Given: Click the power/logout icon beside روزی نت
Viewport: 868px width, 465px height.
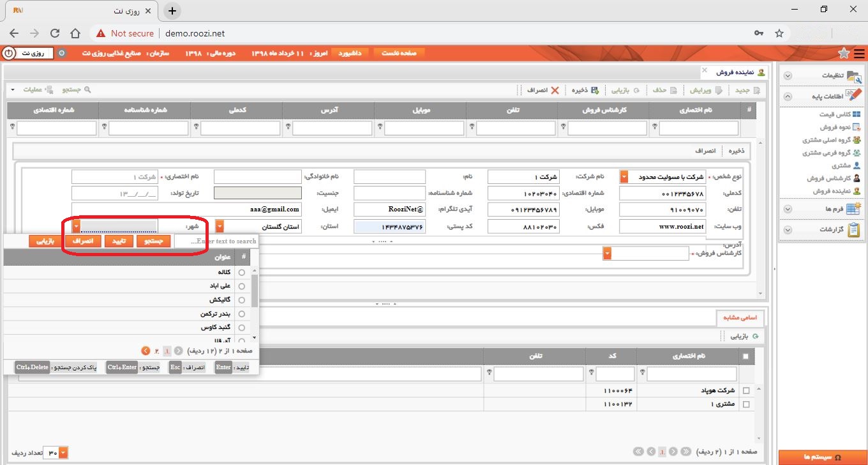Looking at the screenshot, I should 9,53.
